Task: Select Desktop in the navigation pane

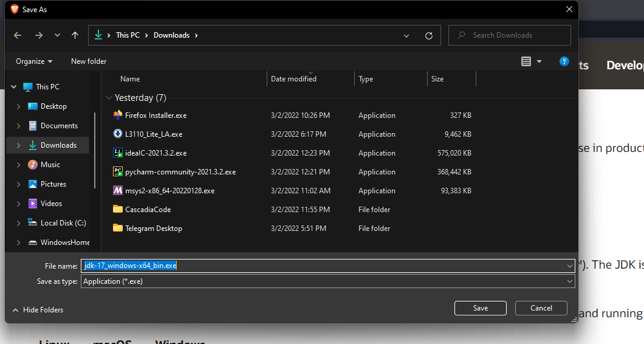Action: tap(53, 106)
